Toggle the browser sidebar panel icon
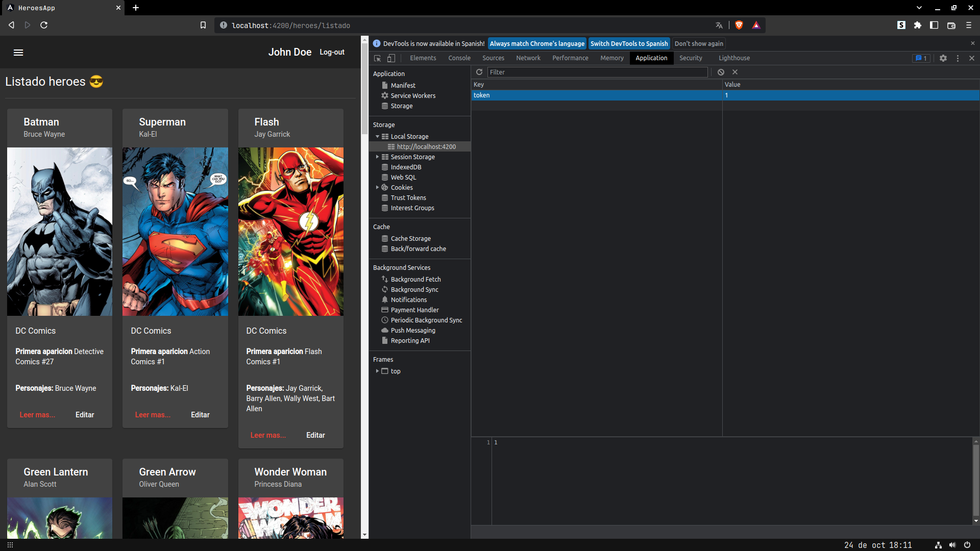Viewport: 980px width, 551px height. (x=934, y=25)
